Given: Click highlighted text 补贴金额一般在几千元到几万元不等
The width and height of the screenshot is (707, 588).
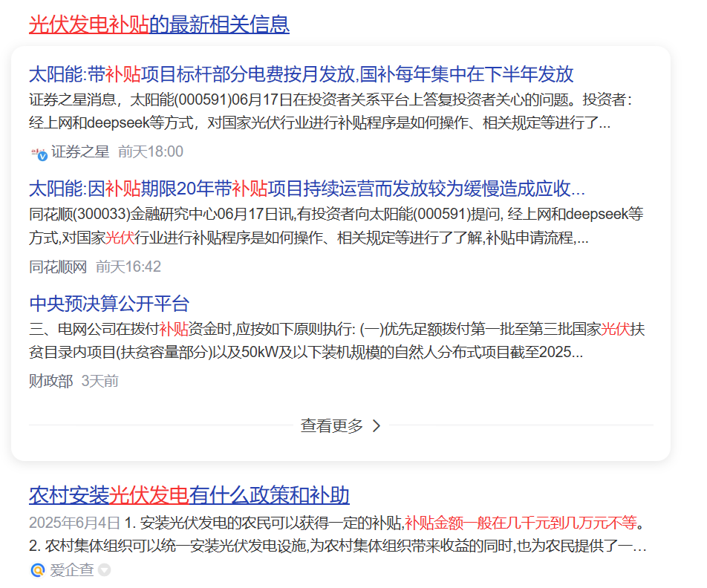Looking at the screenshot, I should pos(521,523).
